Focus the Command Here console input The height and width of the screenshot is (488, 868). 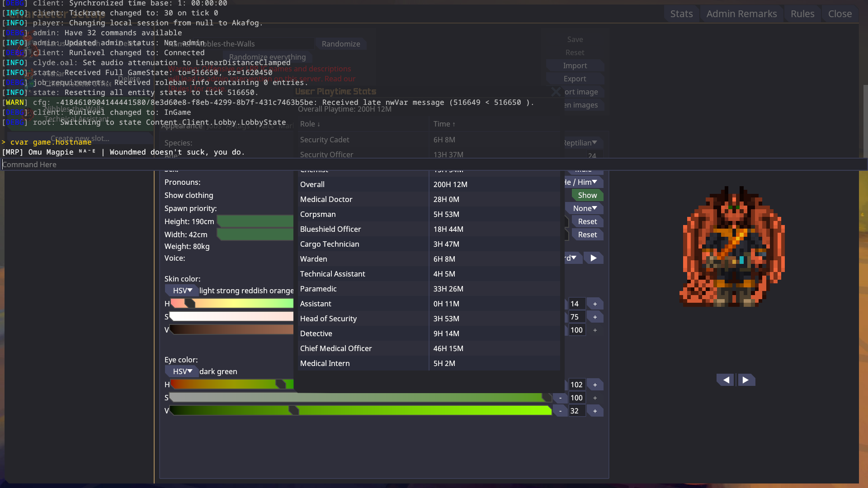(x=434, y=164)
